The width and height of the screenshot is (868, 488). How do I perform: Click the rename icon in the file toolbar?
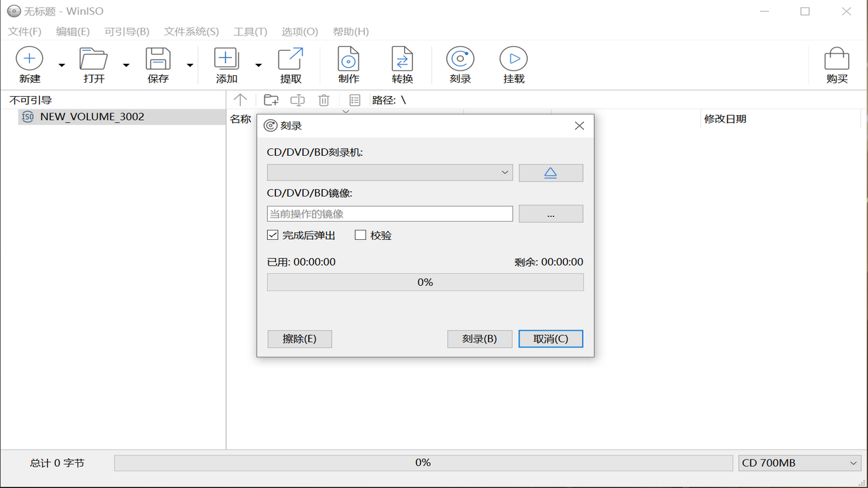click(297, 100)
